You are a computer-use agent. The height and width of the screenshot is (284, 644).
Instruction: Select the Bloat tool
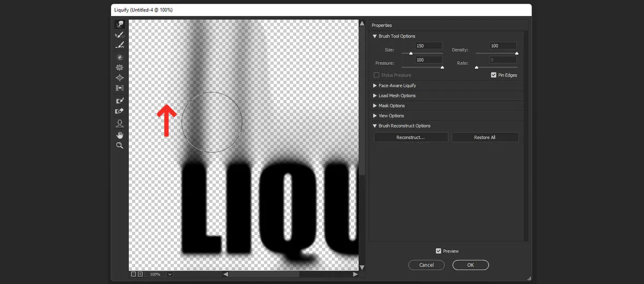click(x=120, y=78)
